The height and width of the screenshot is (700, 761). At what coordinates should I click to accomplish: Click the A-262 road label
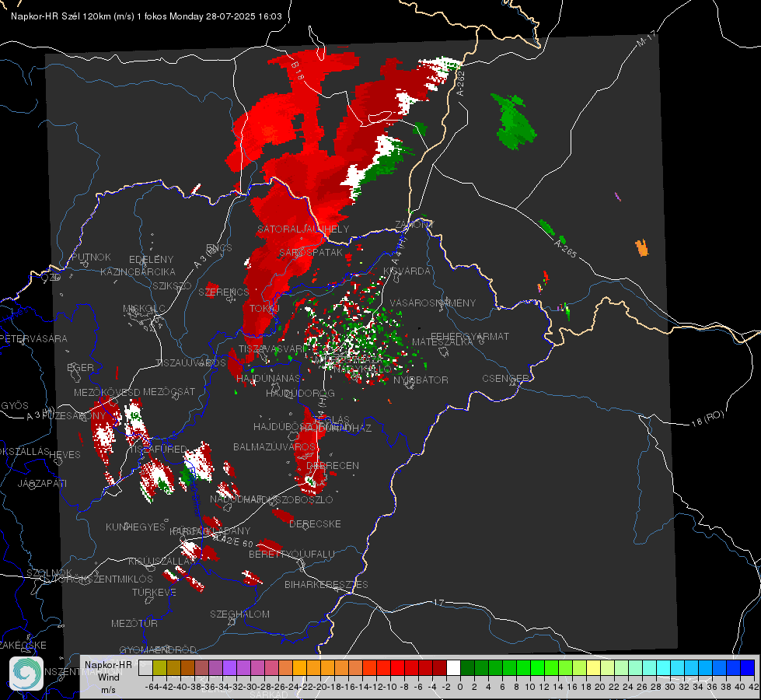461,83
